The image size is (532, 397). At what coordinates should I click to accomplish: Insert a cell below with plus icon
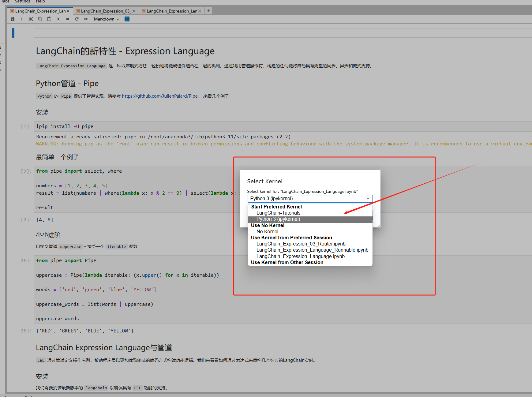point(22,19)
